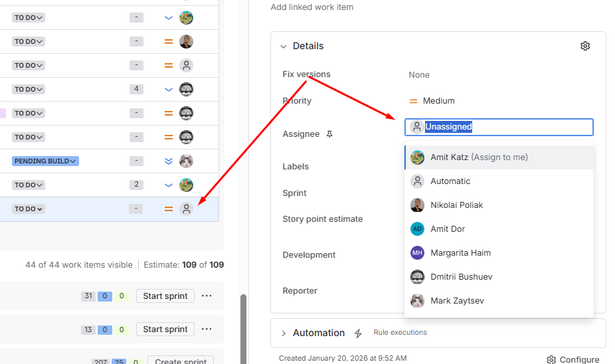Click low priority chevron in estimate 4 row
Screen dimensions: 615x364
[169, 90]
